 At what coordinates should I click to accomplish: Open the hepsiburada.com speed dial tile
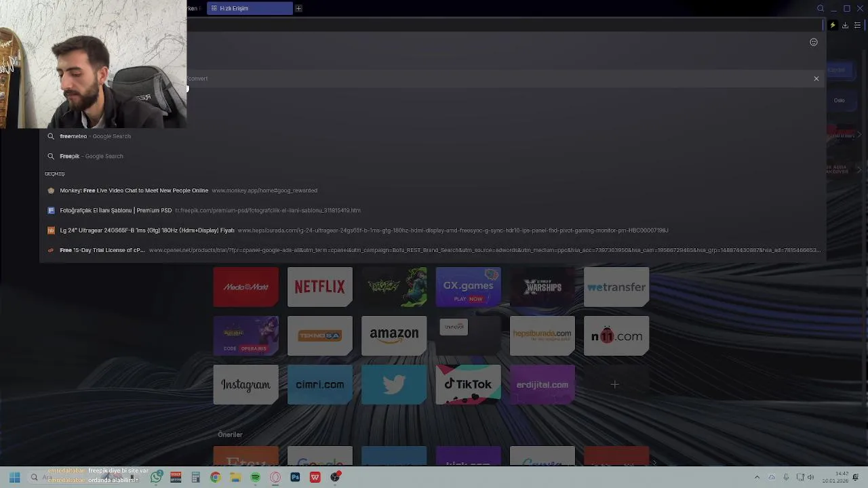click(542, 335)
